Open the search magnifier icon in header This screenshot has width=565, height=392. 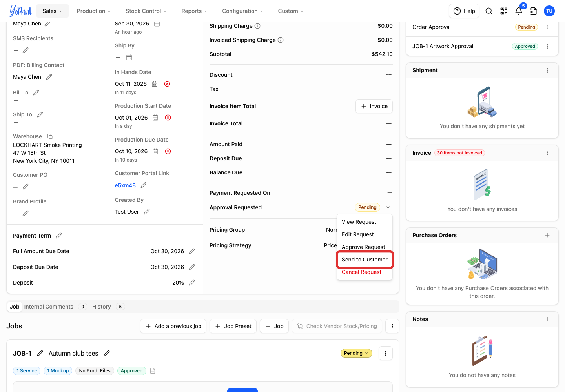pyautogui.click(x=489, y=11)
